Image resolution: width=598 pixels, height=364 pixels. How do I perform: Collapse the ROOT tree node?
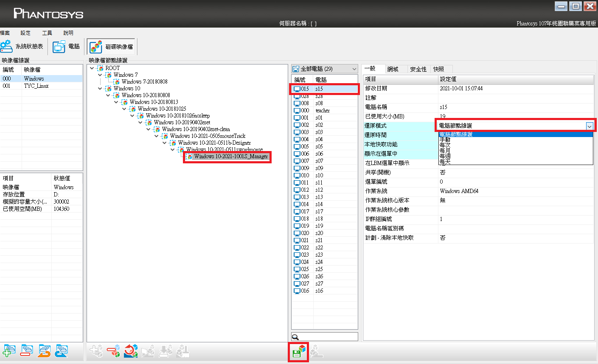(x=92, y=68)
